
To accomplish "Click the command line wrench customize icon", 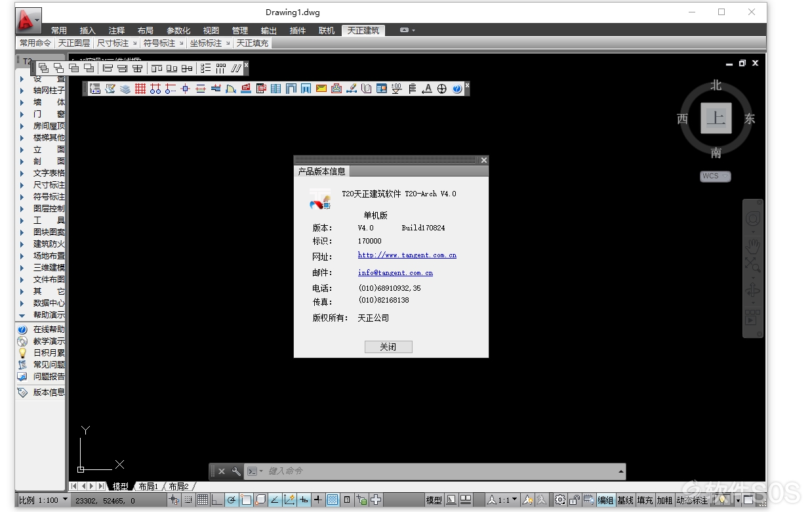I will pyautogui.click(x=236, y=471).
